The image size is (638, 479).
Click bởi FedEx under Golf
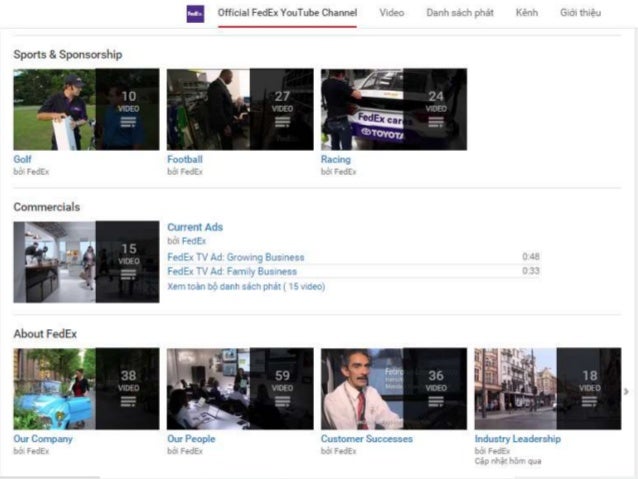point(31,172)
